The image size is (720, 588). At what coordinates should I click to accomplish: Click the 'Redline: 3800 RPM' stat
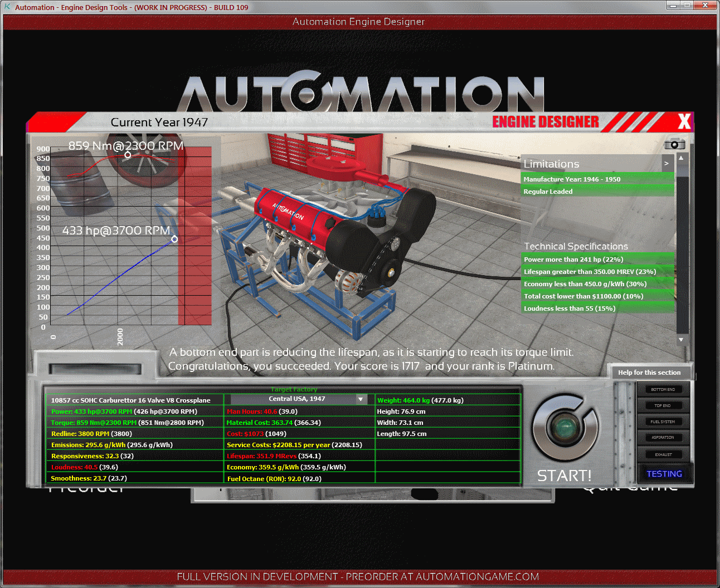click(134, 433)
